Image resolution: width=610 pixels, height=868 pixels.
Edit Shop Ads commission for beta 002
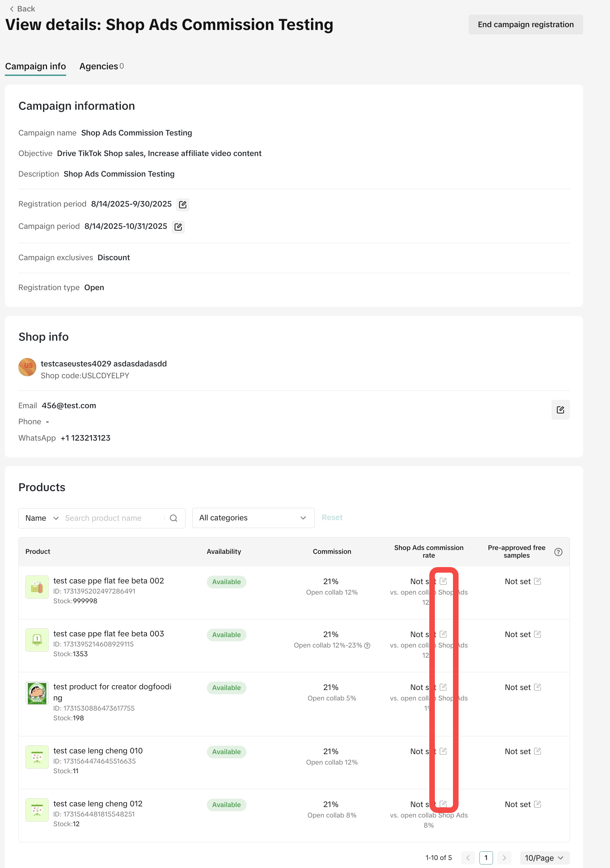click(x=443, y=581)
